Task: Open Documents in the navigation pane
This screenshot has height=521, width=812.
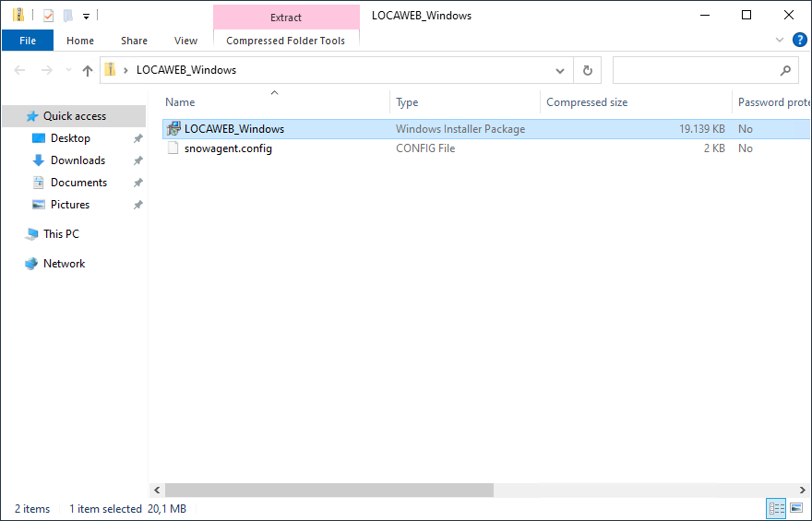Action: tap(78, 183)
